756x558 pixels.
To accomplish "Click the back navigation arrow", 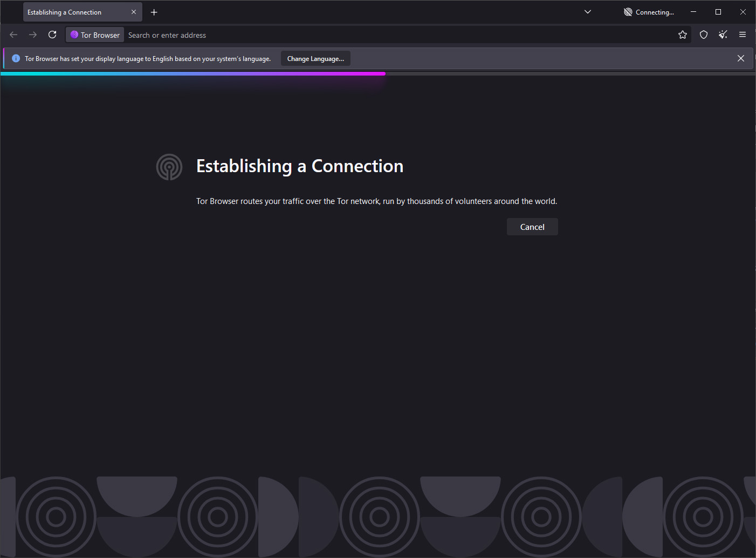I will click(x=13, y=35).
